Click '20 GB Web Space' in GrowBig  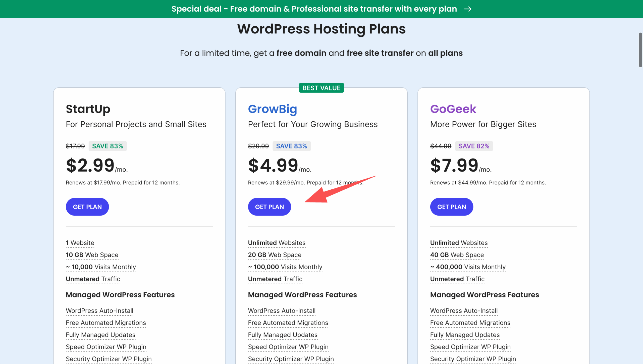275,255
